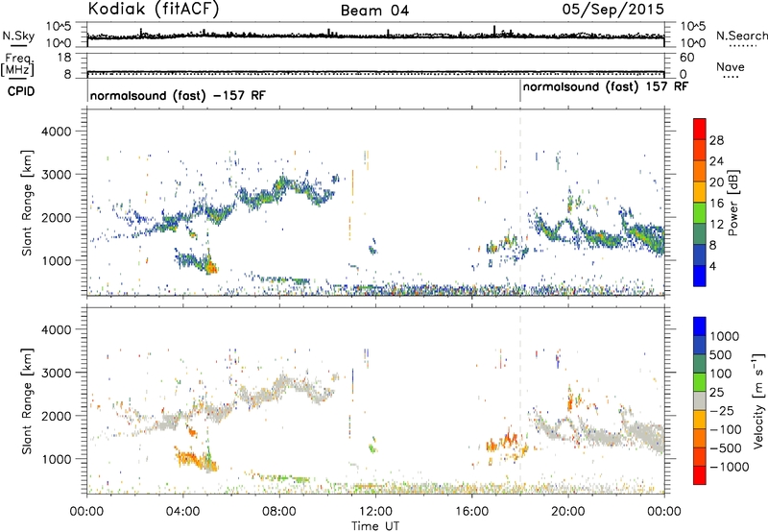Screen dimensions: 768x532
Task: Pick the red segment of Velocity colorbar
Action: [x=700, y=475]
